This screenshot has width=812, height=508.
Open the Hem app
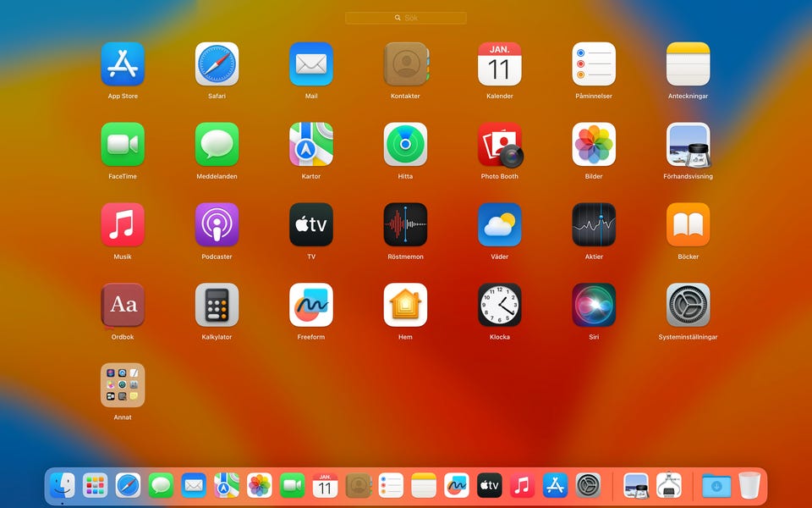click(x=405, y=305)
